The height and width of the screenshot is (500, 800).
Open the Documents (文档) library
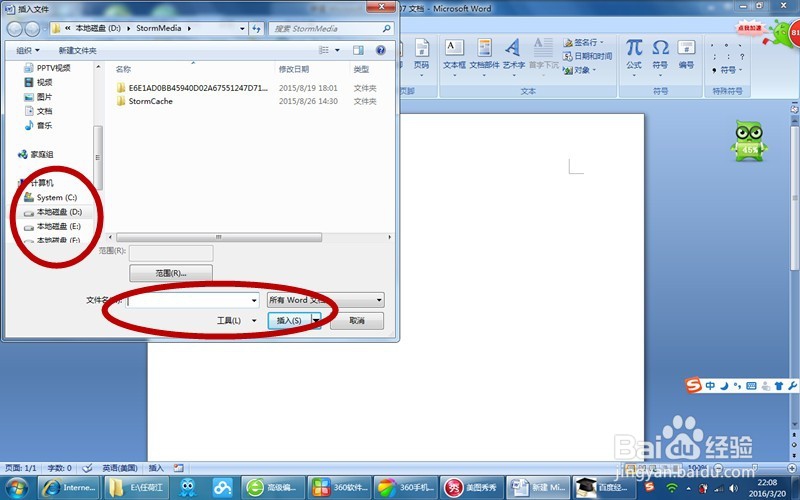pos(38,111)
